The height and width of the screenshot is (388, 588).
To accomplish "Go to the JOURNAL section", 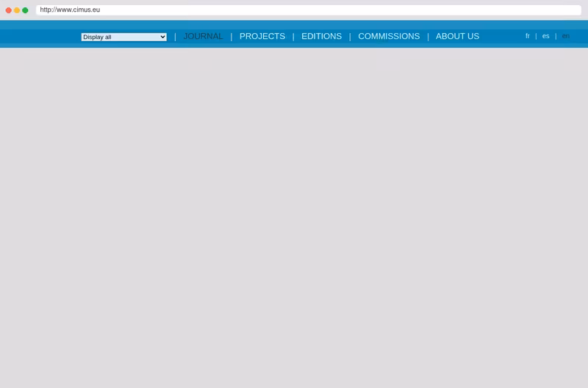I will coord(203,36).
